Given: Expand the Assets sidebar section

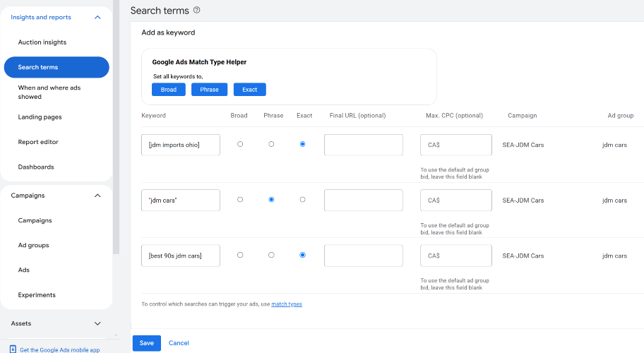Looking at the screenshot, I should coord(97,323).
